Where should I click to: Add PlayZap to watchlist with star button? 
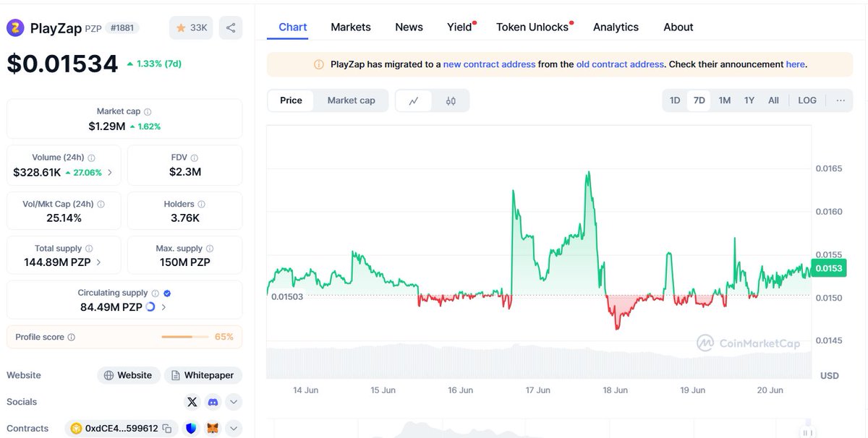pos(190,28)
